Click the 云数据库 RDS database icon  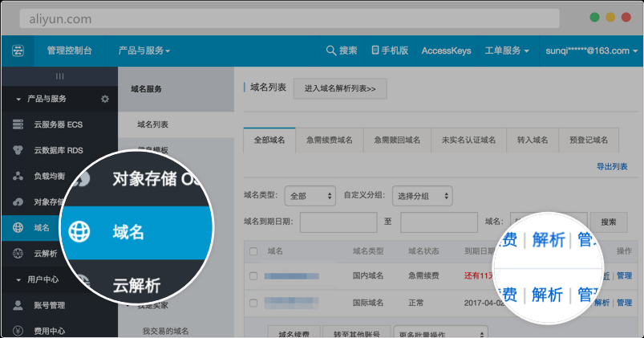(x=18, y=150)
